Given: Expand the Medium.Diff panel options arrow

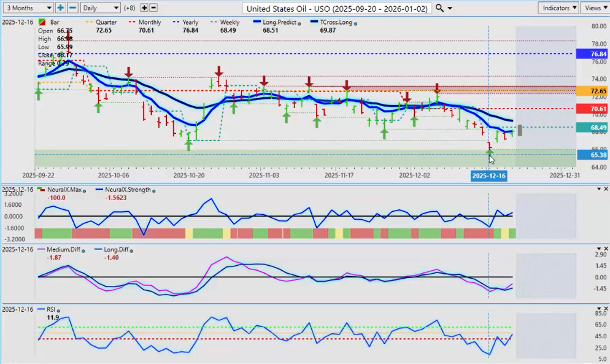Looking at the screenshot, I should 598,249.
